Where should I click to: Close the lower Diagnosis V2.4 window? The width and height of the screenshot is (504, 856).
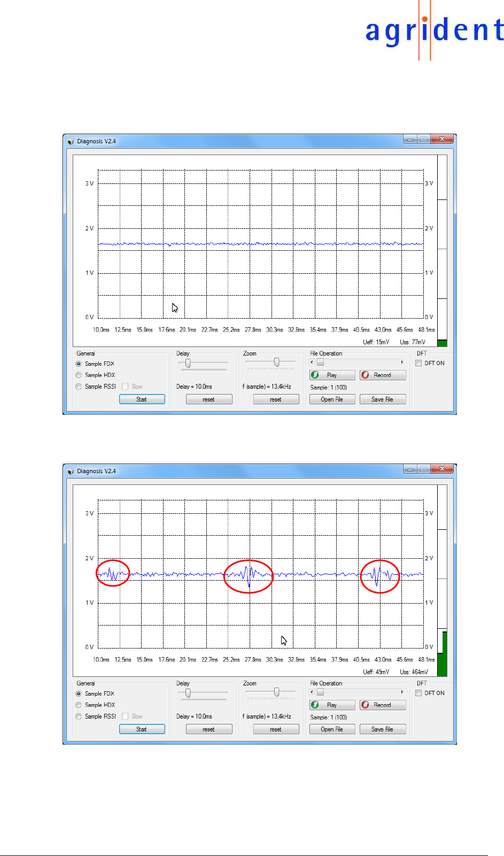[442, 469]
